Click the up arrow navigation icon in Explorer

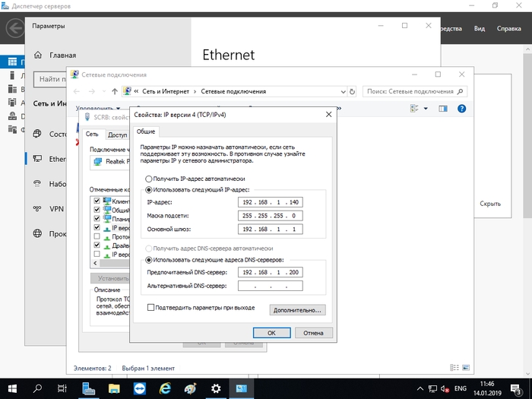click(x=115, y=91)
